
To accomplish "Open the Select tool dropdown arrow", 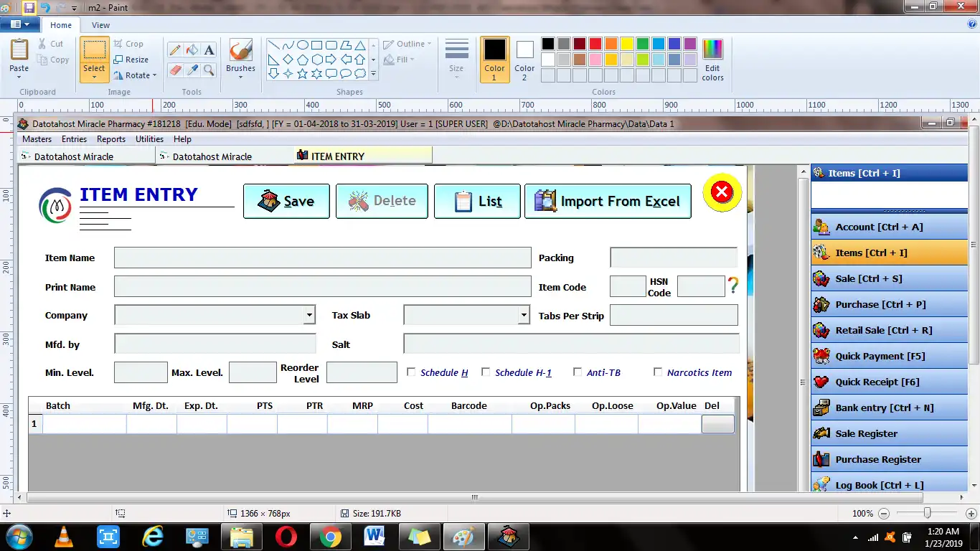I will pyautogui.click(x=94, y=77).
